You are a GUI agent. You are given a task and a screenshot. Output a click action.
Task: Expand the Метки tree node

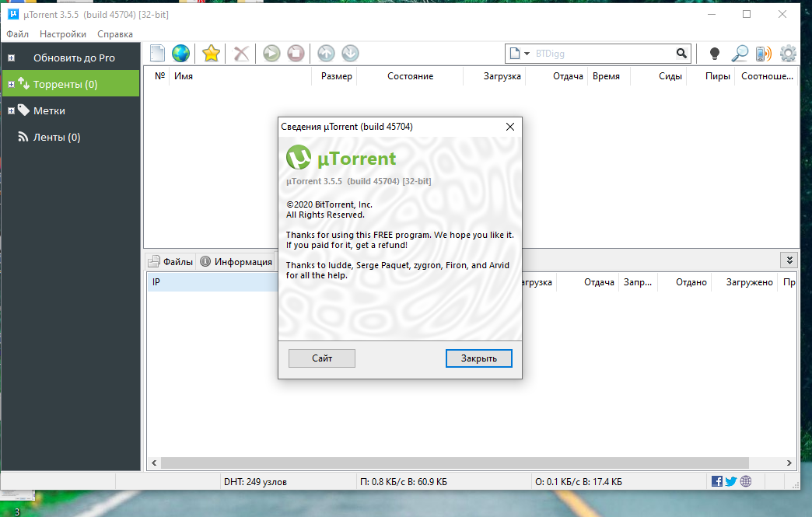tap(11, 110)
